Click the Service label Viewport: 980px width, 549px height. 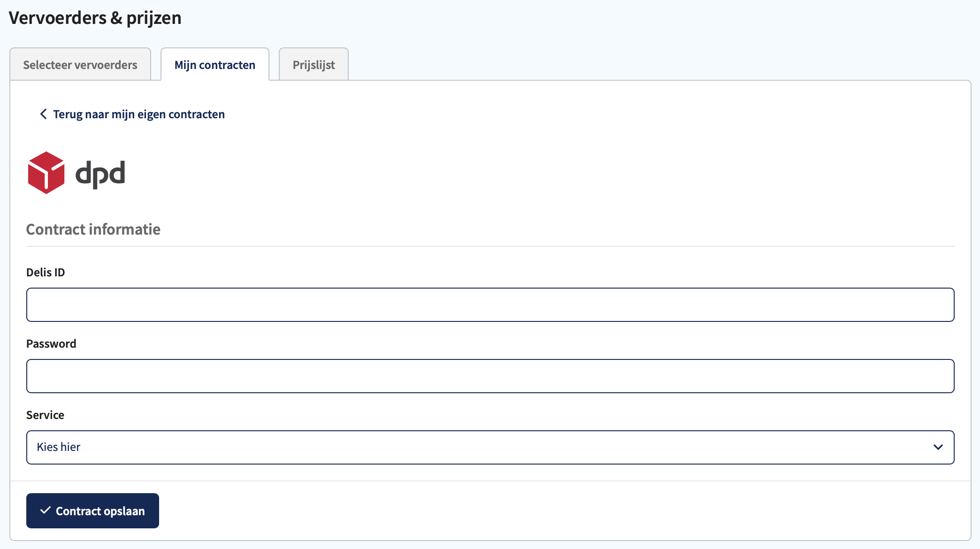pyautogui.click(x=45, y=415)
